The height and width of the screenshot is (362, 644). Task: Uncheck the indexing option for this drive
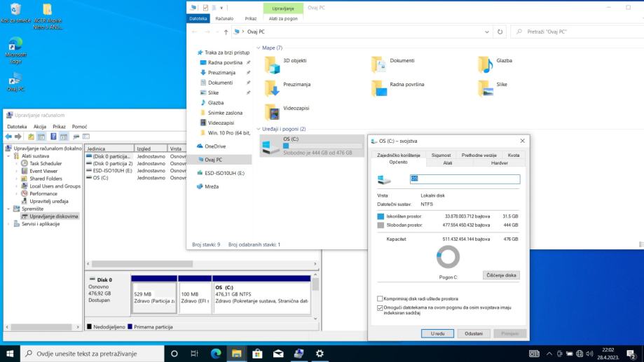(380, 307)
